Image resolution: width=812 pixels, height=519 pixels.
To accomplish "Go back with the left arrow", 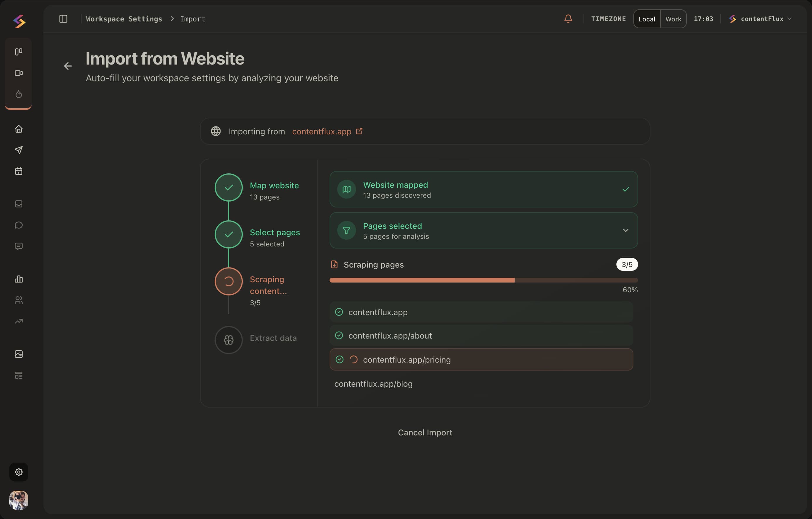I will point(68,66).
